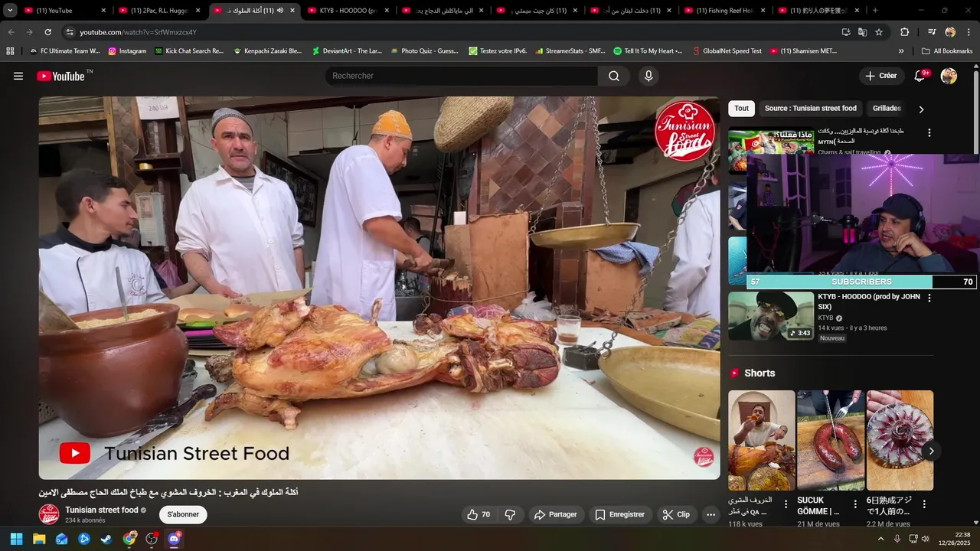Open the KTYB - HOODOO video thumbnail
The height and width of the screenshot is (551, 980).
tap(771, 316)
